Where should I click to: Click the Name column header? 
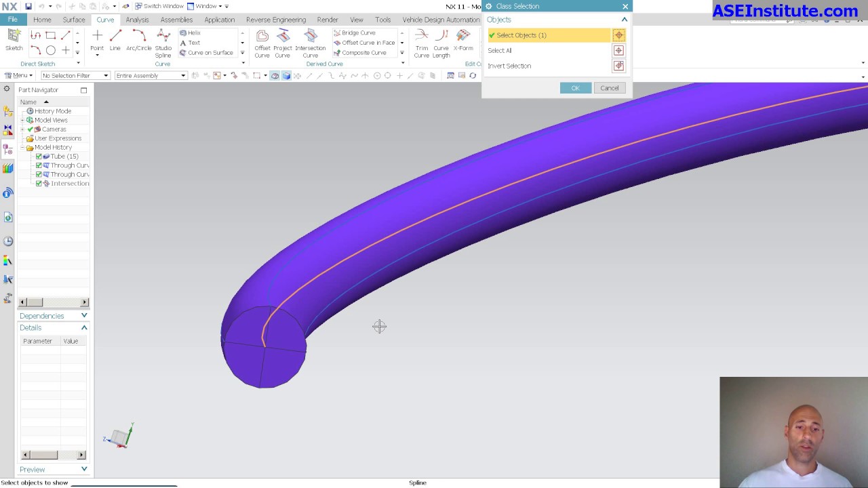pyautogui.click(x=28, y=102)
